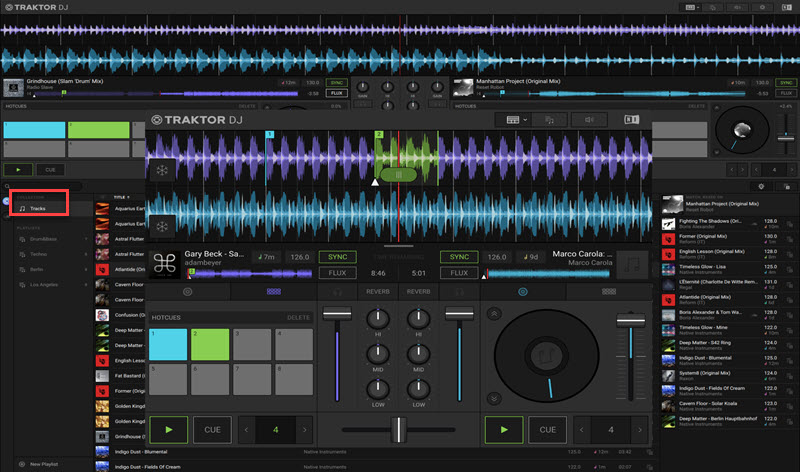Decrease loop size on left foreground deck
The image size is (800, 472).
(246, 430)
